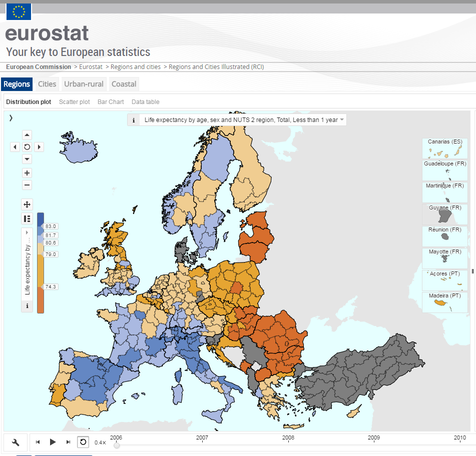The width and height of the screenshot is (476, 456).
Task: Open the Urban-rural tab
Action: click(x=84, y=84)
